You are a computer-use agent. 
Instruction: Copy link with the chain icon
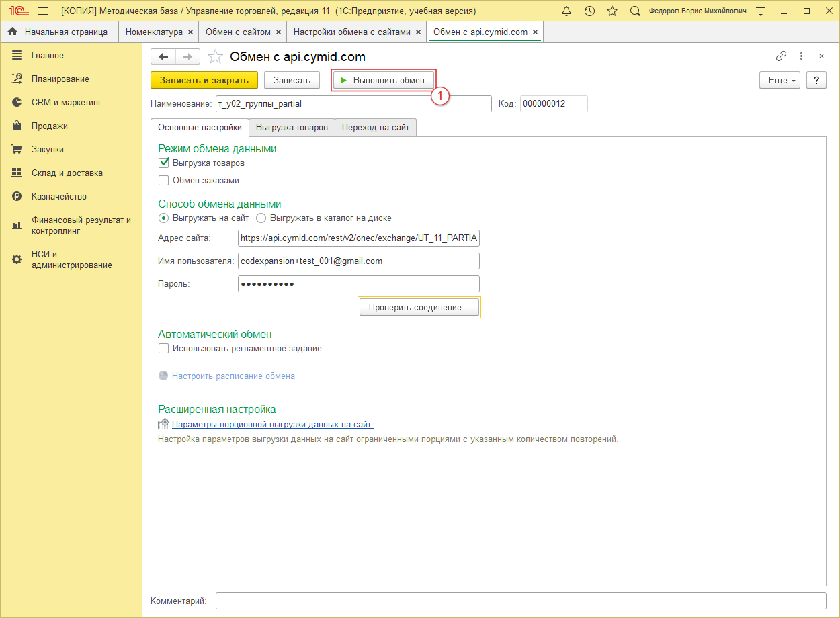(x=781, y=56)
